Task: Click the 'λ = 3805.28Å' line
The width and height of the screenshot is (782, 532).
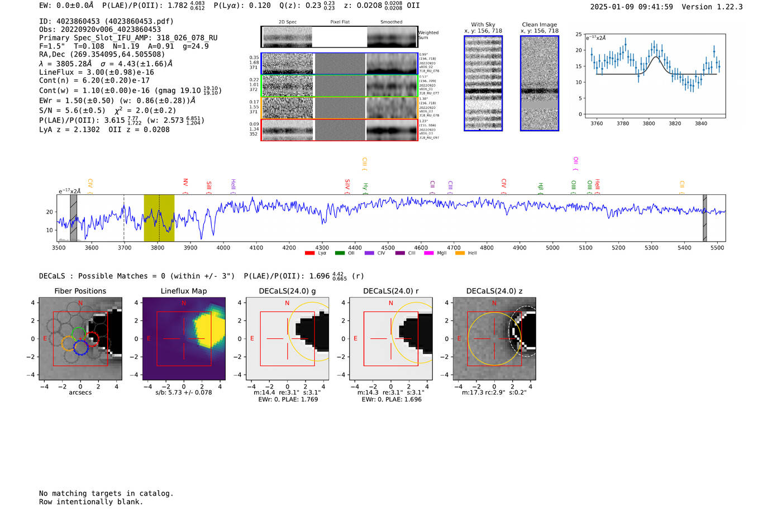Action: coord(106,64)
